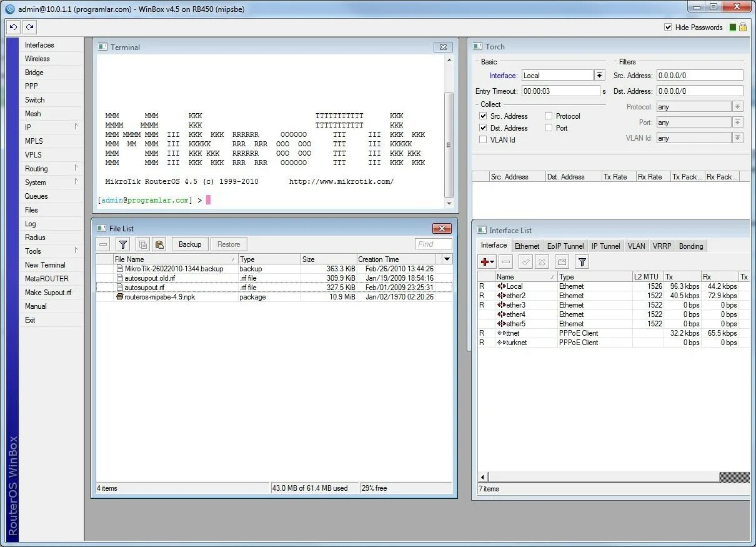Image resolution: width=756 pixels, height=547 pixels.
Task: Open the Port filter dropdown in Torch
Action: tap(738, 122)
